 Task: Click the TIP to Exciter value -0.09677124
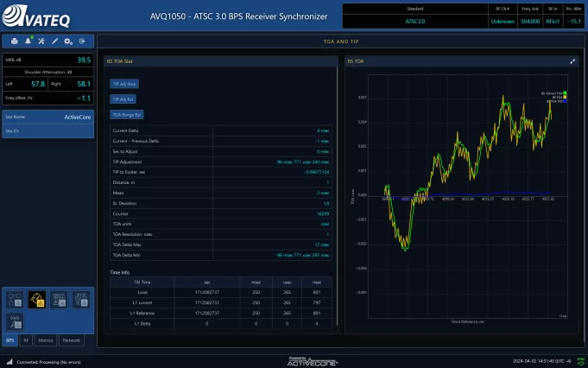point(317,172)
